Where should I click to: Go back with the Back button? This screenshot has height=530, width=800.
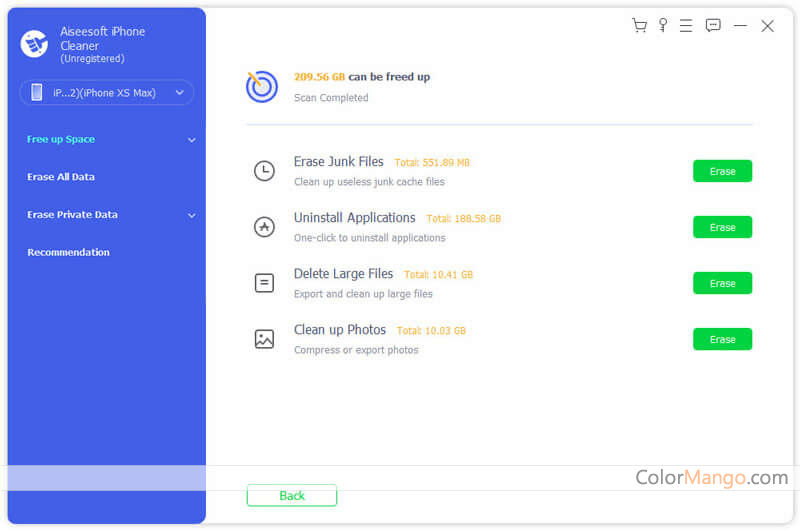[292, 496]
